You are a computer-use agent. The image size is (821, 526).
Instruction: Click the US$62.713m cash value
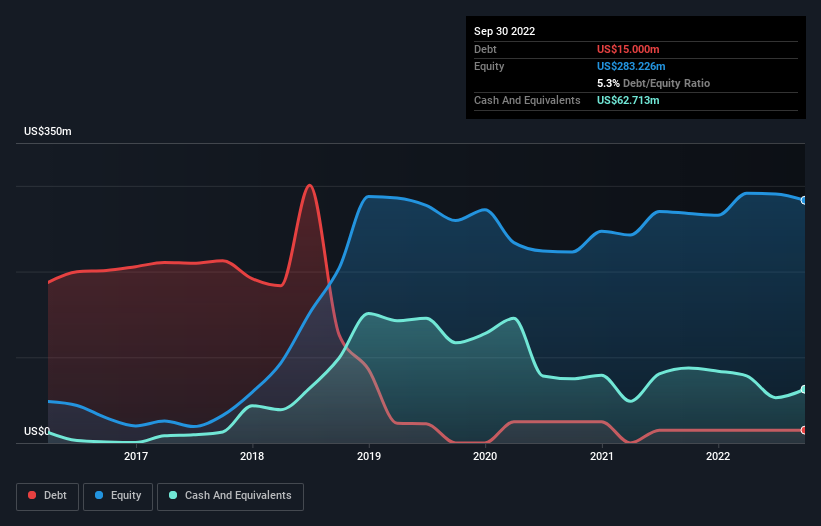coord(628,100)
